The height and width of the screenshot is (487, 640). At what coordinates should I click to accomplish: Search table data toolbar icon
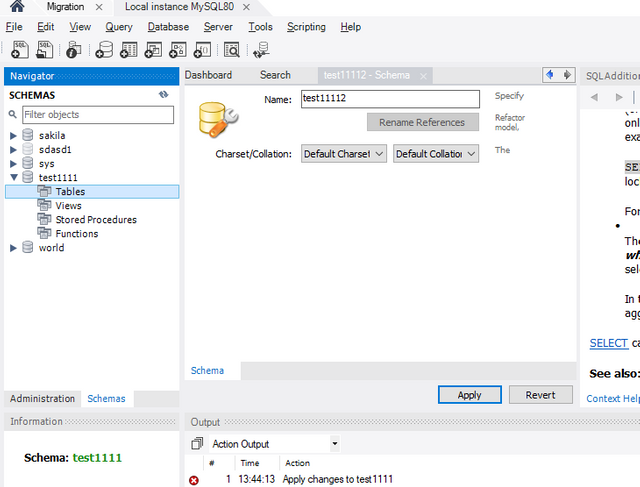[232, 50]
